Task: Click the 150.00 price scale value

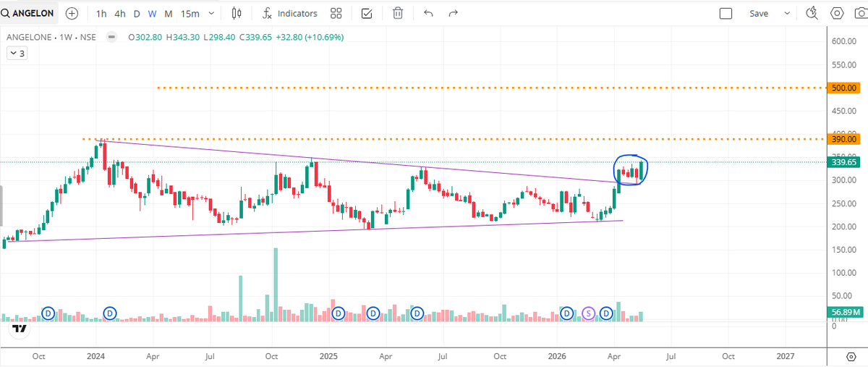Action: (x=843, y=250)
